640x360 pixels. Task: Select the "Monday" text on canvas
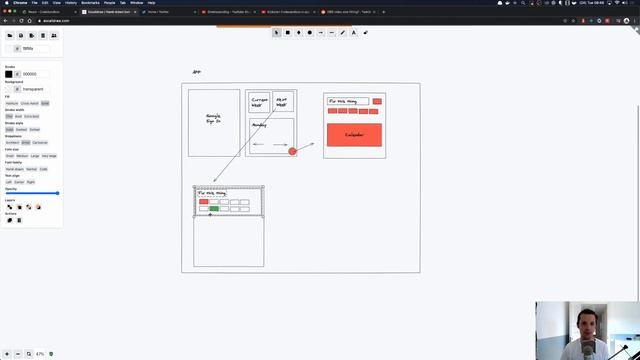coord(259,125)
